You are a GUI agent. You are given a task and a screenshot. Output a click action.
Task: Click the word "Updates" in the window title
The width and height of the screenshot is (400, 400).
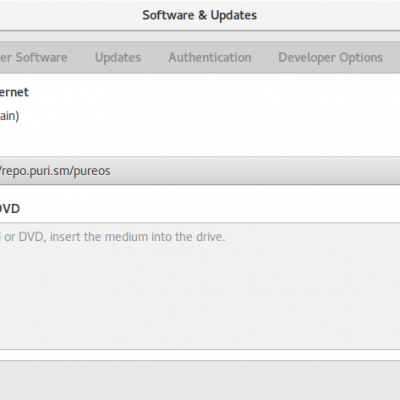click(234, 15)
